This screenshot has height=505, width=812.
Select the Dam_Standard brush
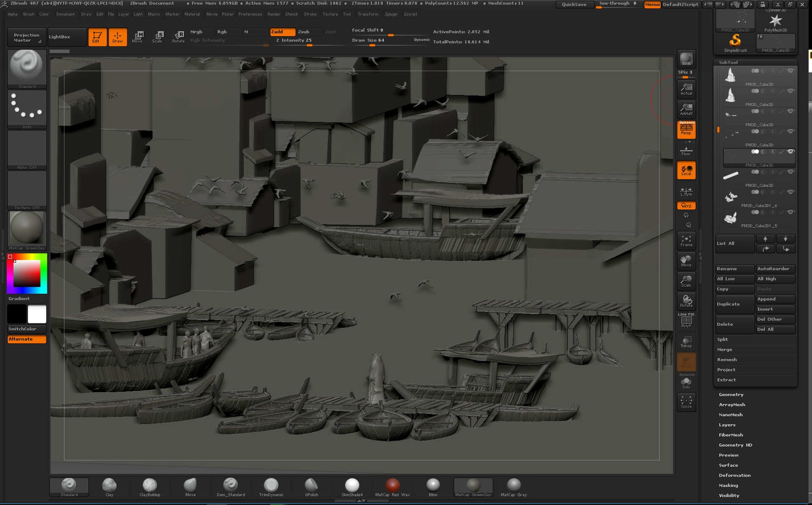coord(230,487)
